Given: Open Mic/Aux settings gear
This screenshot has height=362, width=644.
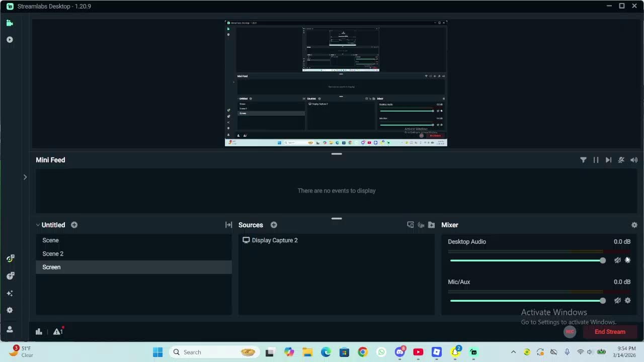Looking at the screenshot, I should pos(627,300).
